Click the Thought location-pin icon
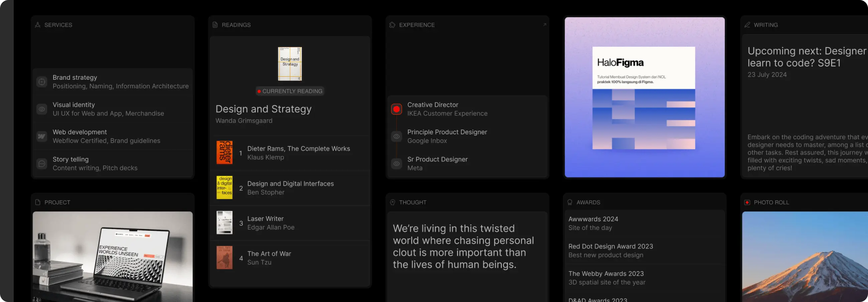The width and height of the screenshot is (868, 302). pyautogui.click(x=392, y=202)
